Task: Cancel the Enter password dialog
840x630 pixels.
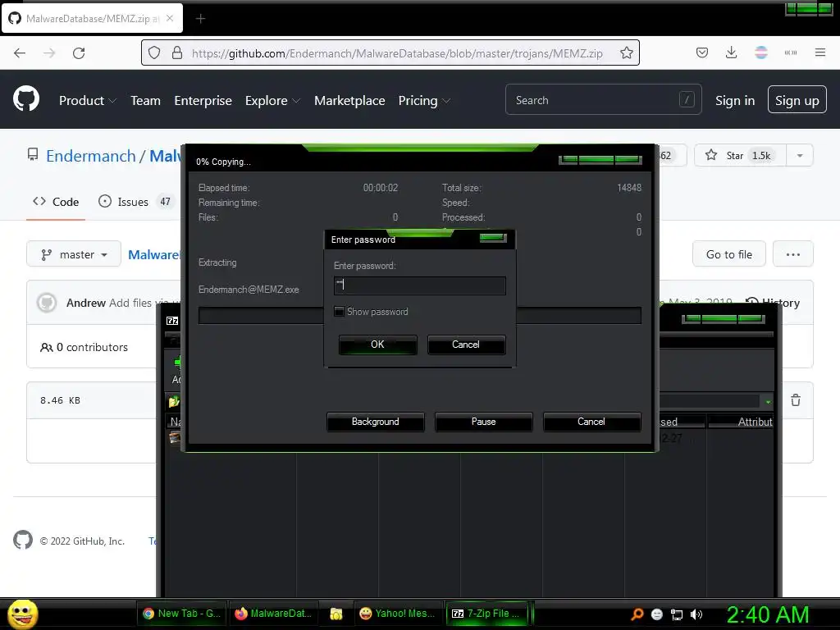Action: 466,345
